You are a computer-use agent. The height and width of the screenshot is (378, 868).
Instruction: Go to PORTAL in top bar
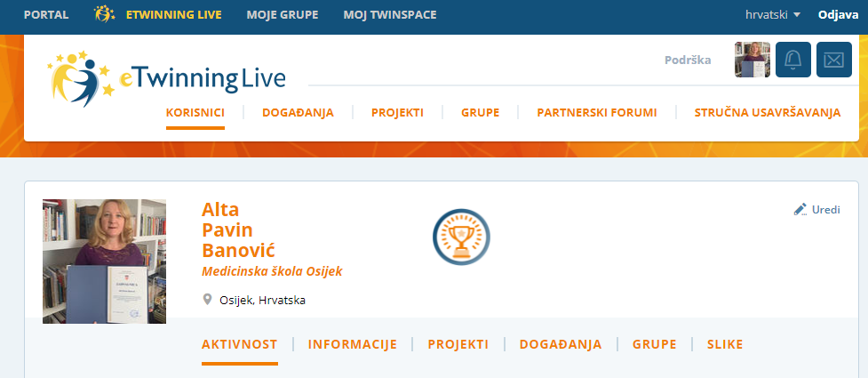click(46, 15)
